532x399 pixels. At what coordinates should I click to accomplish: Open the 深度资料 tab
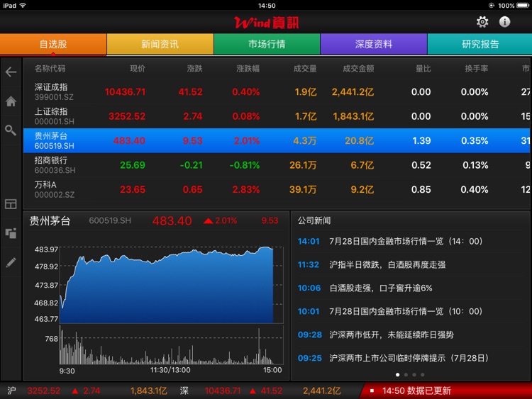pos(374,44)
